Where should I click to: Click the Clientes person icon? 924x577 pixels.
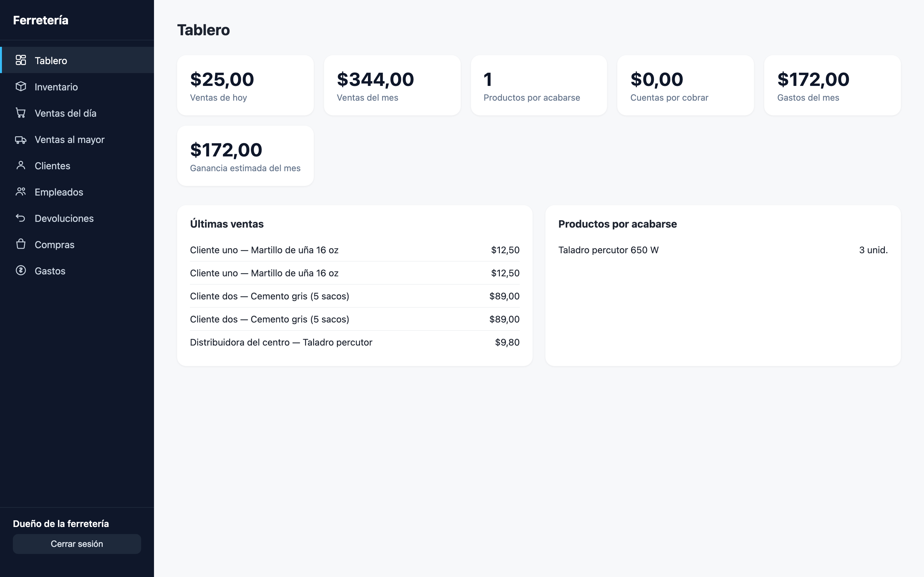(x=21, y=166)
